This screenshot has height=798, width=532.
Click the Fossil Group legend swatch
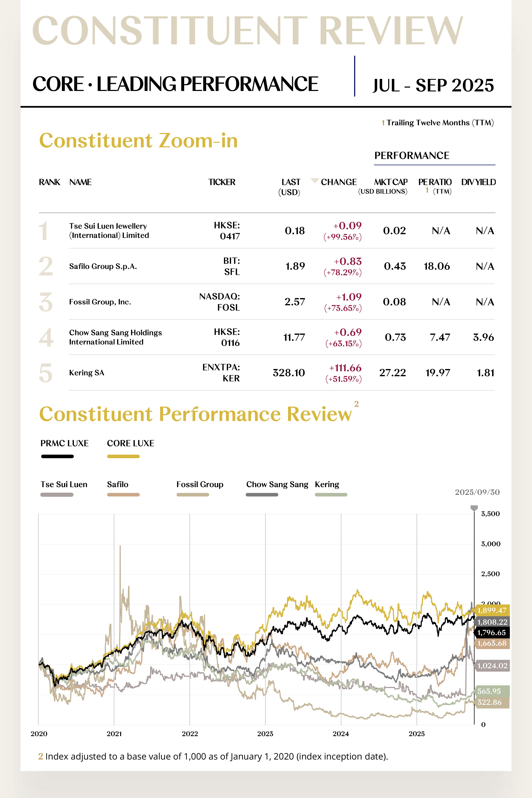(193, 495)
